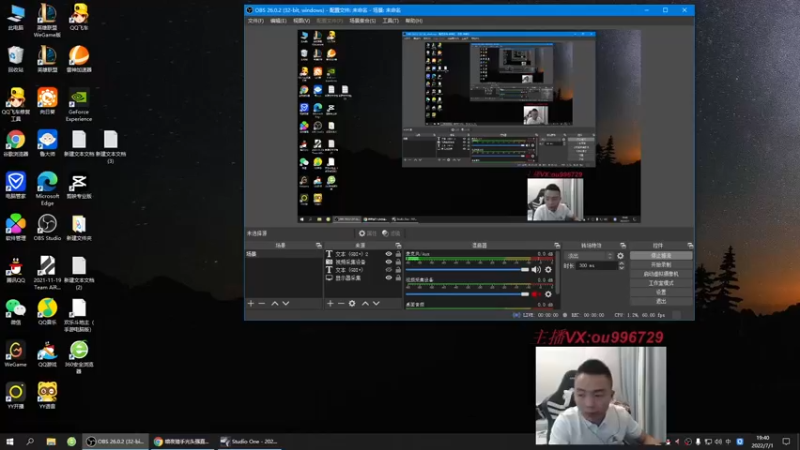Toggle visibility of 文本 (GDI+) 2 source

click(x=389, y=254)
